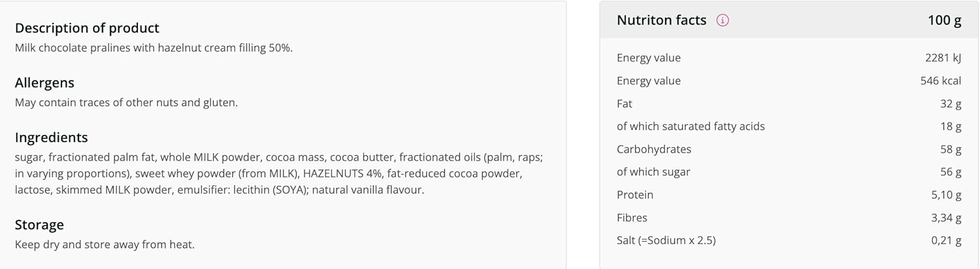The image size is (980, 269).
Task: Click the 'Keep dry and store' text
Action: [105, 245]
